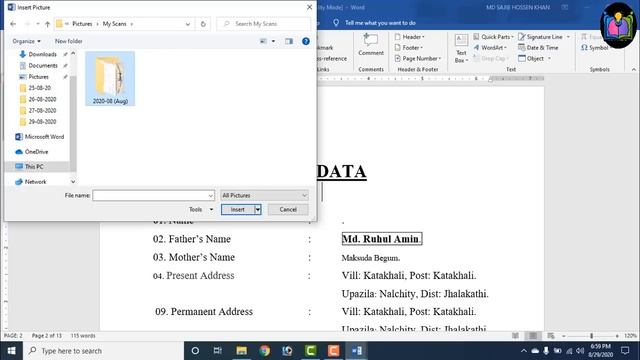Select the 2020-08 (Aug) folder
The width and height of the screenshot is (640, 360).
click(110, 78)
